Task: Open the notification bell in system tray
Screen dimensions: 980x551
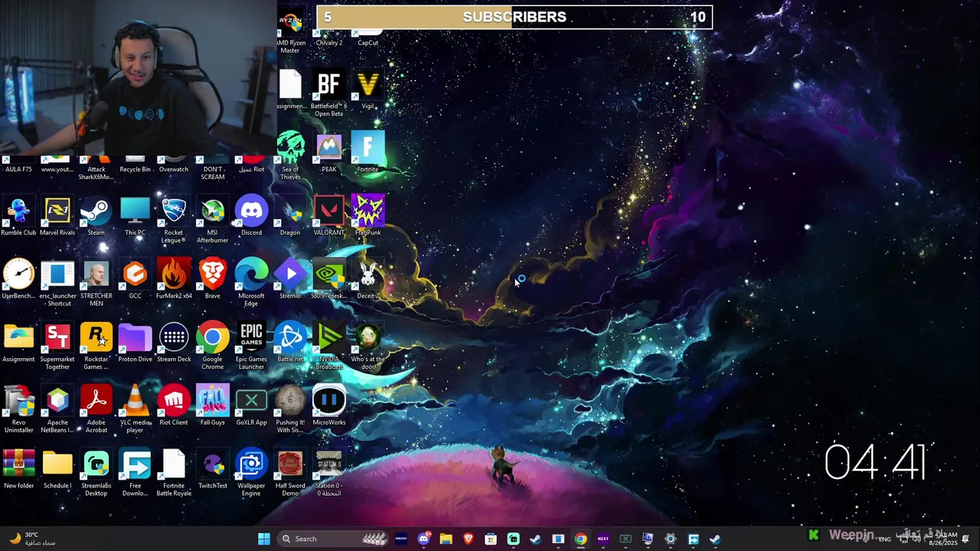Action: pyautogui.click(x=965, y=539)
